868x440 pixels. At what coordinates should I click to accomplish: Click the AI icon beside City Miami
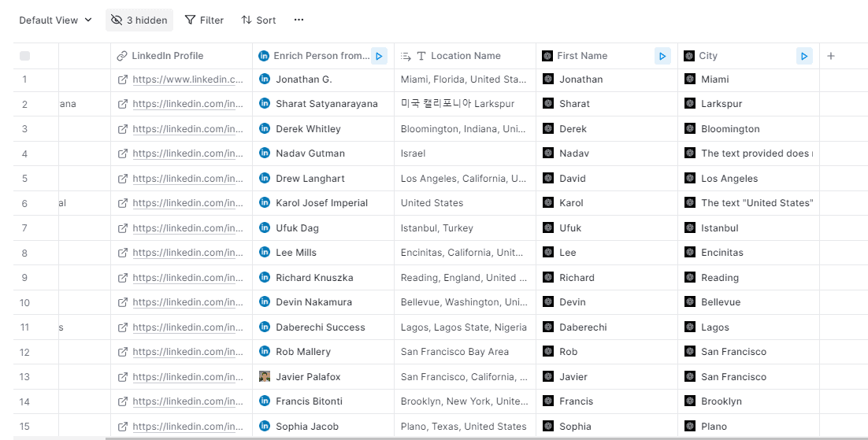pyautogui.click(x=690, y=79)
